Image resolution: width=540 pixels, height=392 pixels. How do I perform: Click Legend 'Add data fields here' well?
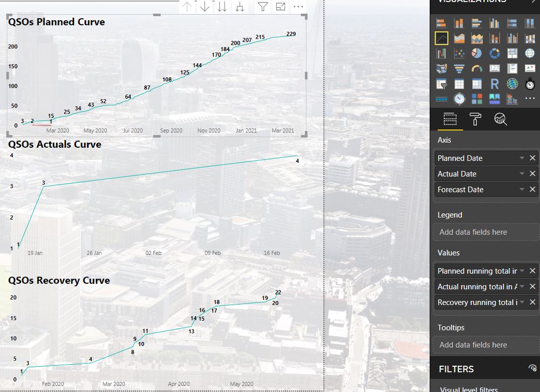click(x=486, y=232)
